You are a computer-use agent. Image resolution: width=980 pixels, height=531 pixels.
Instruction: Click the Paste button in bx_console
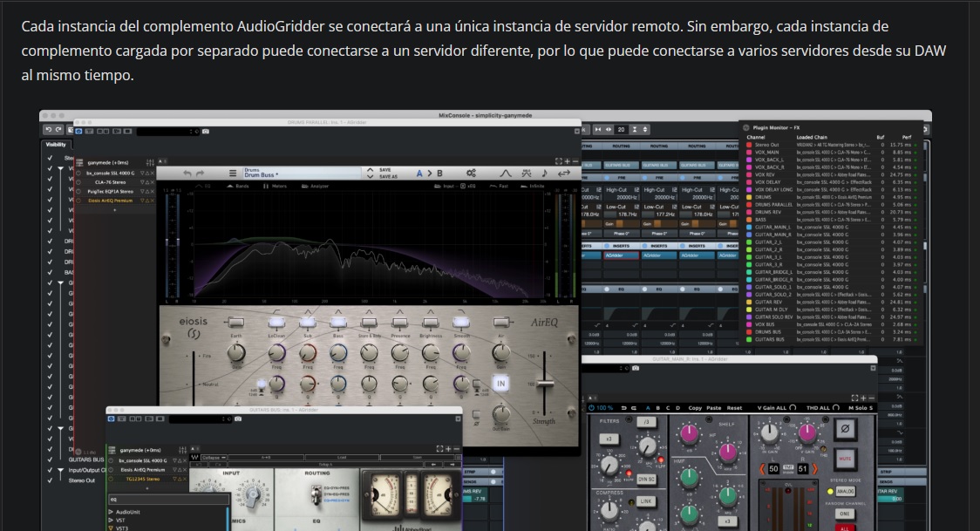[714, 408]
